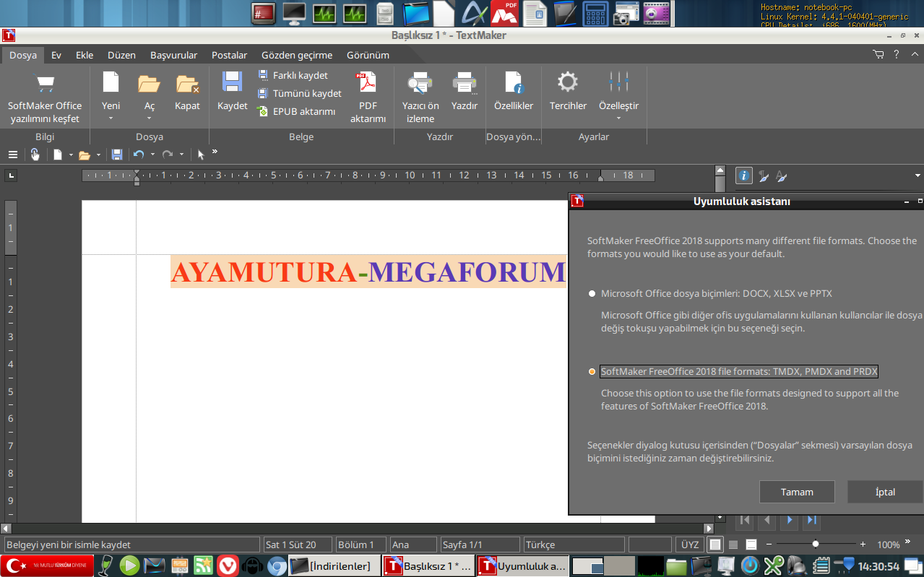Screen dimensions: 924x577
Task: Open the redo history dropdown arrow
Action: pyautogui.click(x=181, y=155)
